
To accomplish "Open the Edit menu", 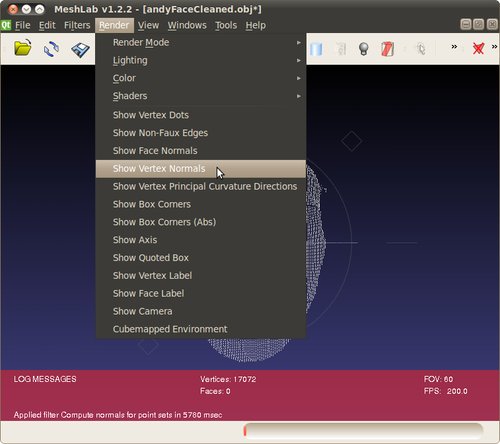I will tap(47, 25).
